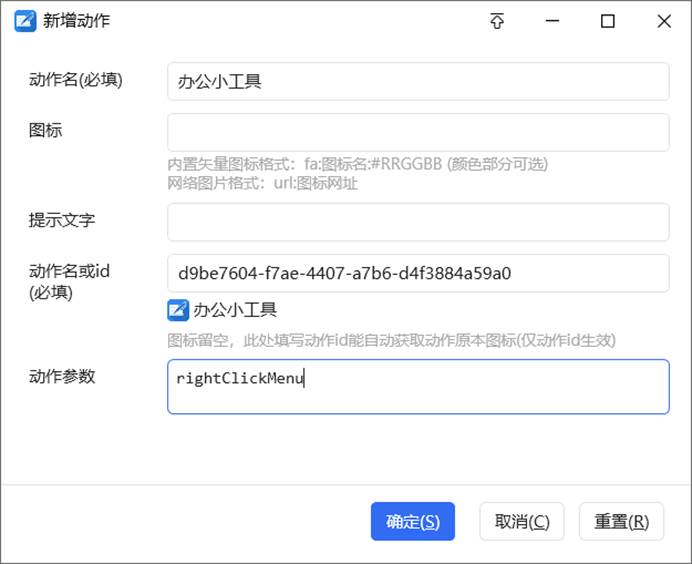Image resolution: width=692 pixels, height=564 pixels.
Task: Click the 动作名或id (必填) label
Action: pyautogui.click(x=69, y=282)
